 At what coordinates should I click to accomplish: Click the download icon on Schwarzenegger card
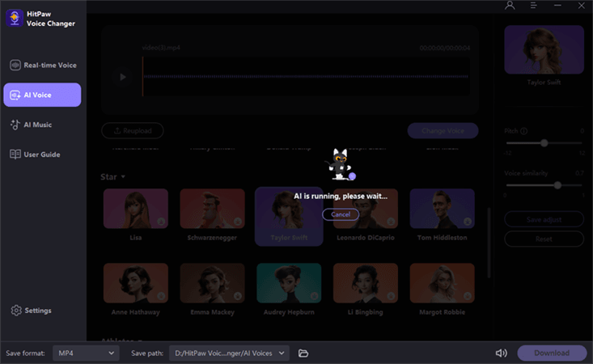click(238, 222)
